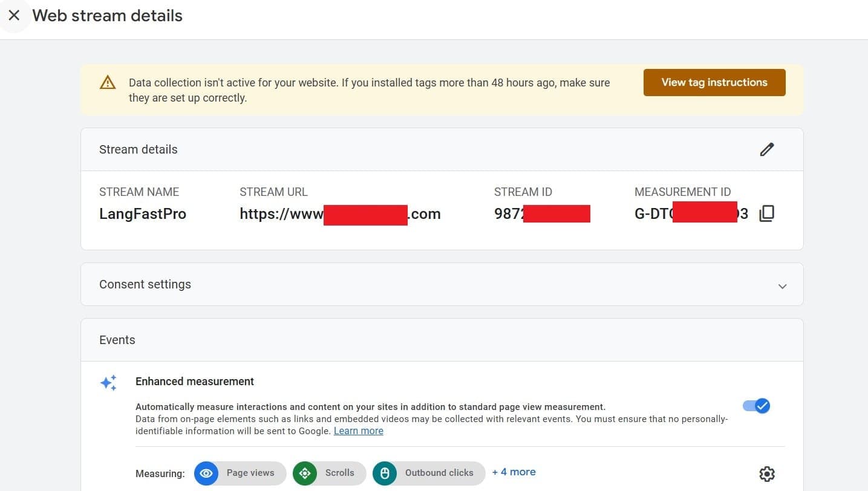This screenshot has width=868, height=491.
Task: Copy the measurement ID with the copy icon
Action: (766, 213)
